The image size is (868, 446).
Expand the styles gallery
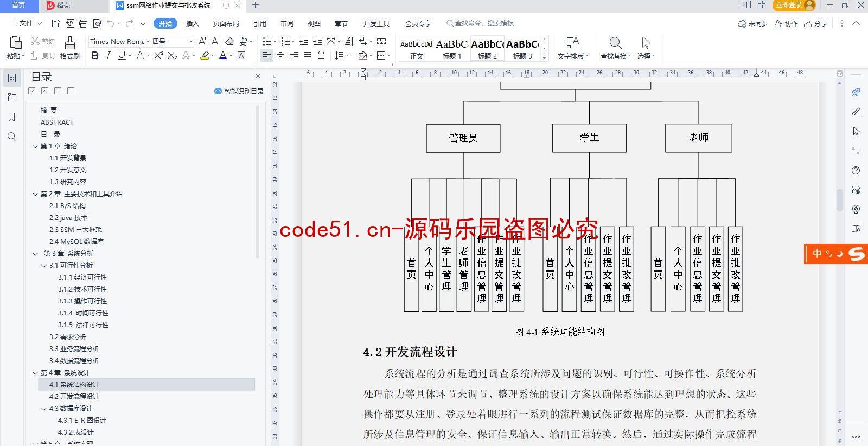coord(544,57)
